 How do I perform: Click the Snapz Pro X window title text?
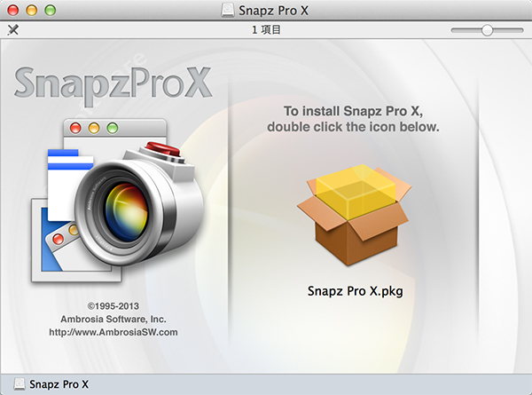[x=273, y=10]
